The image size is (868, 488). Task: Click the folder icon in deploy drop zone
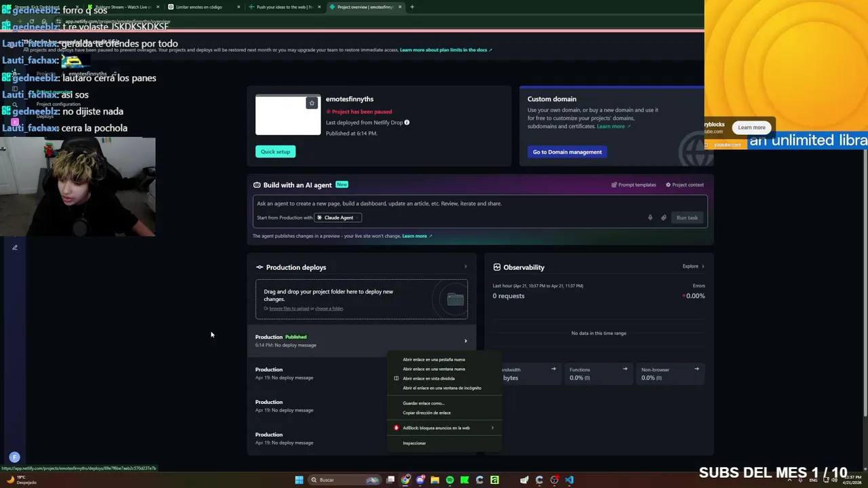(x=455, y=300)
